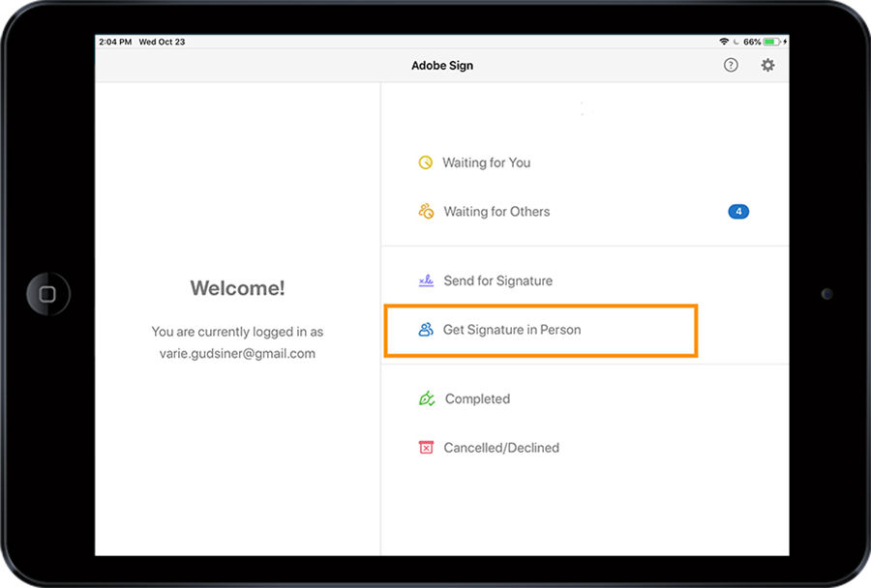The image size is (871, 588).
Task: Tap the Waiting for Others people icon
Action: point(426,212)
